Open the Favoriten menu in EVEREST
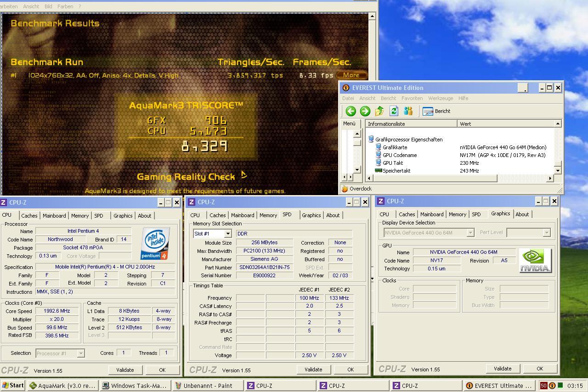Viewport: 588px width, 392px height. coord(412,98)
